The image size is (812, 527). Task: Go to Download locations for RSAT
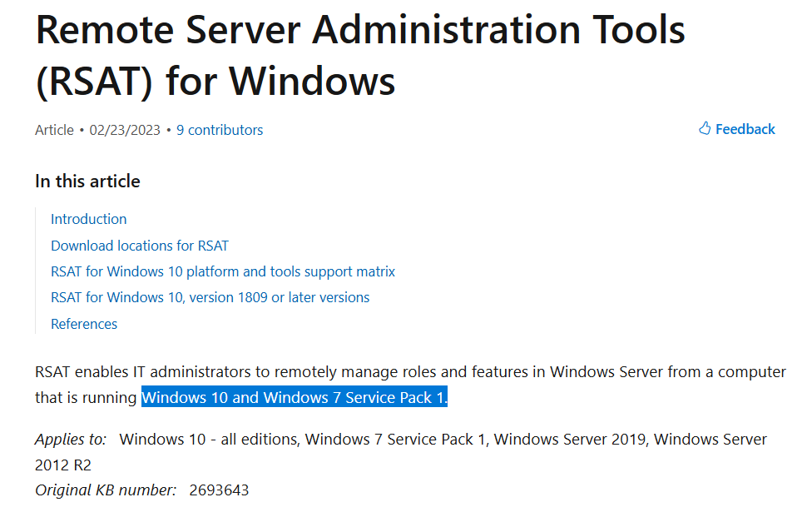point(140,246)
